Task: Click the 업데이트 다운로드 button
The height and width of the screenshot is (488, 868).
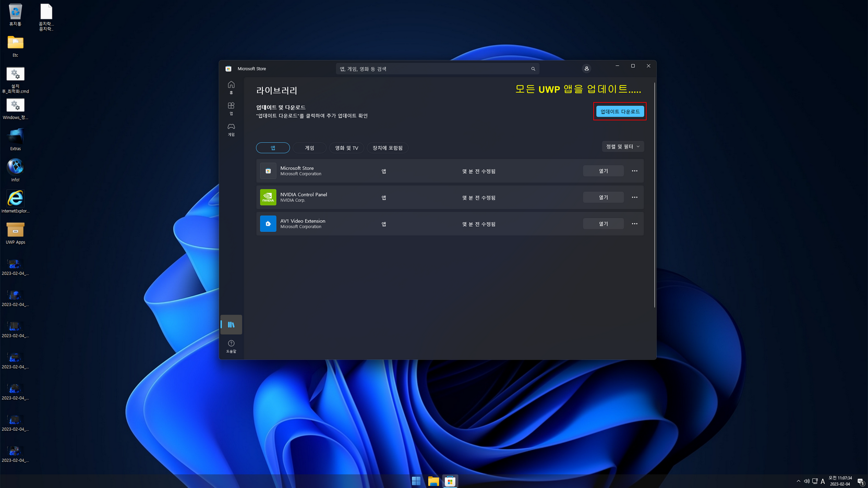Action: tap(620, 112)
